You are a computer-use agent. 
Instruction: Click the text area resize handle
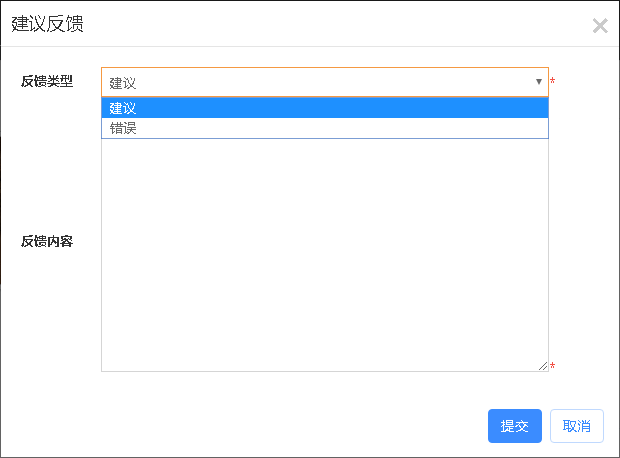pos(543,366)
